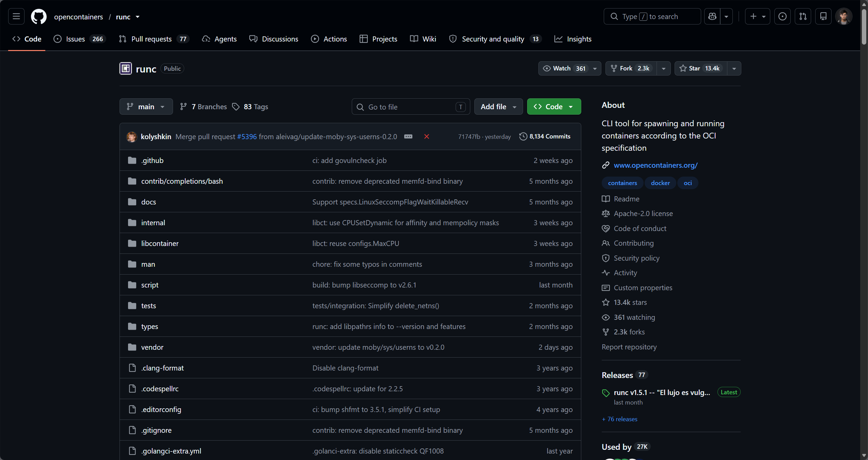Open the opencontainers organization link
The width and height of the screenshot is (868, 460).
78,17
